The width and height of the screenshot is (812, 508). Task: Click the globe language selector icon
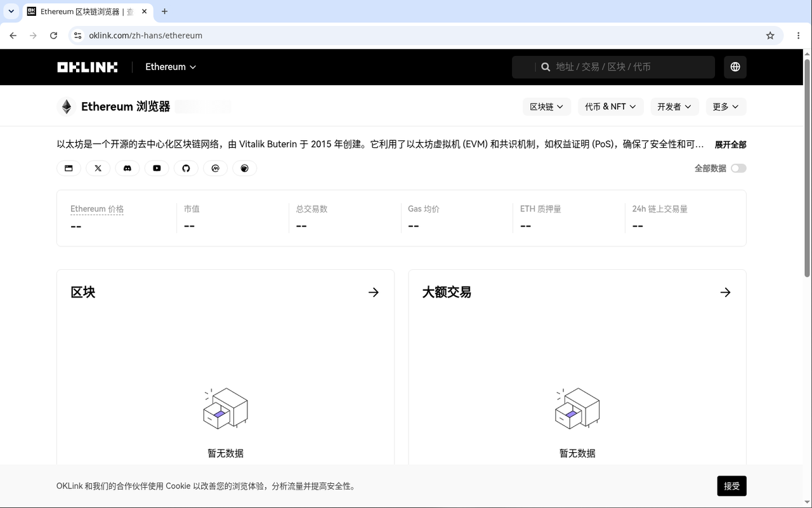[x=735, y=67]
